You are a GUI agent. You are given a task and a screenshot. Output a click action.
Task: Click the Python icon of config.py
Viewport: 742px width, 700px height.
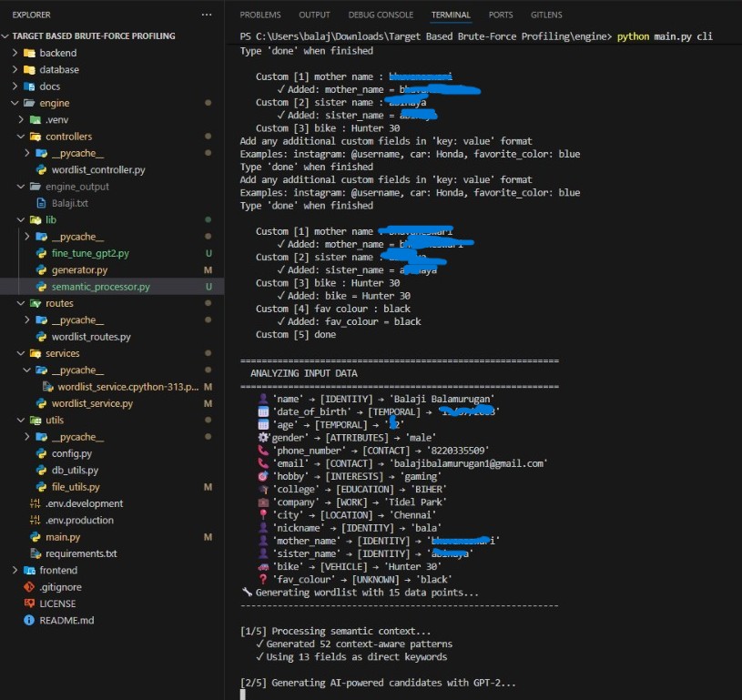[42, 453]
